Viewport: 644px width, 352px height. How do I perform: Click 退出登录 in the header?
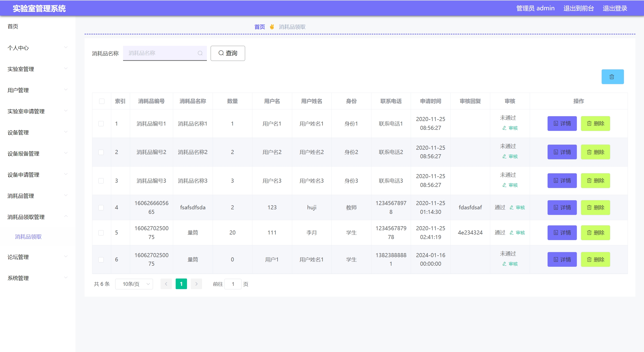615,8
